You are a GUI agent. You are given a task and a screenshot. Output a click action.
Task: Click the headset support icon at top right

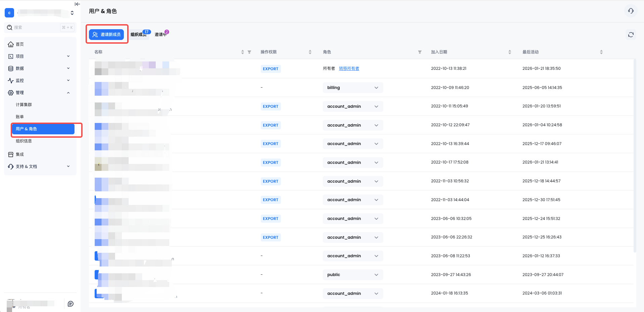pyautogui.click(x=631, y=11)
